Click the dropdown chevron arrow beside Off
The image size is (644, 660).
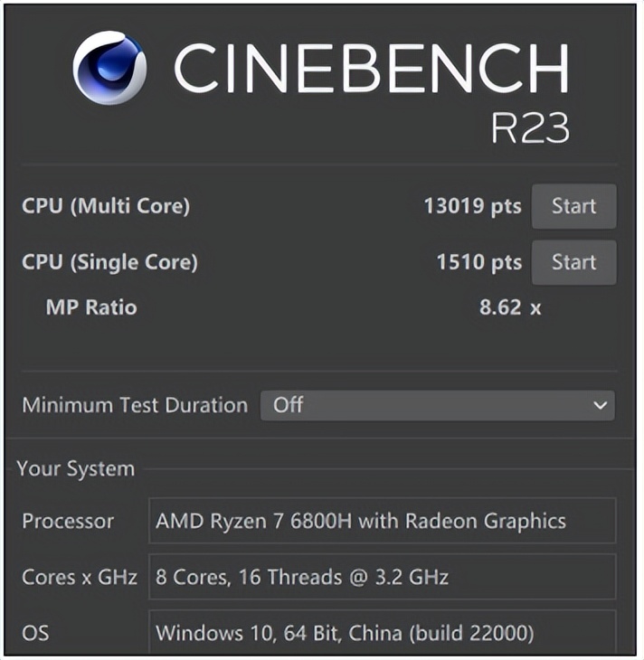pyautogui.click(x=600, y=406)
